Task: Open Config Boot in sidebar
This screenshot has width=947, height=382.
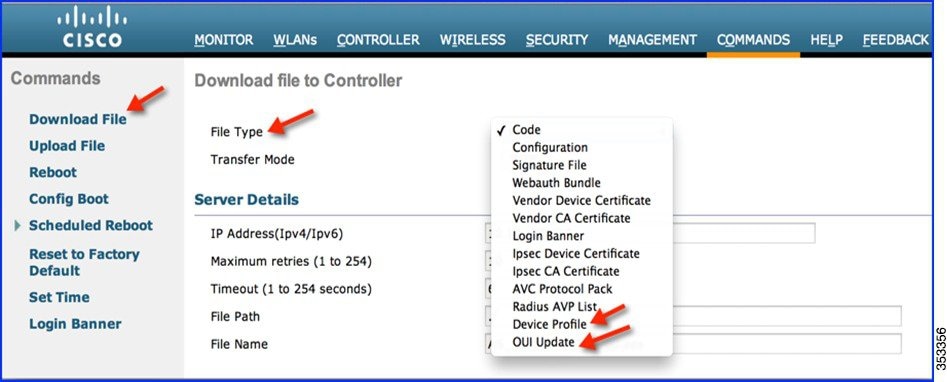Action: 69,199
